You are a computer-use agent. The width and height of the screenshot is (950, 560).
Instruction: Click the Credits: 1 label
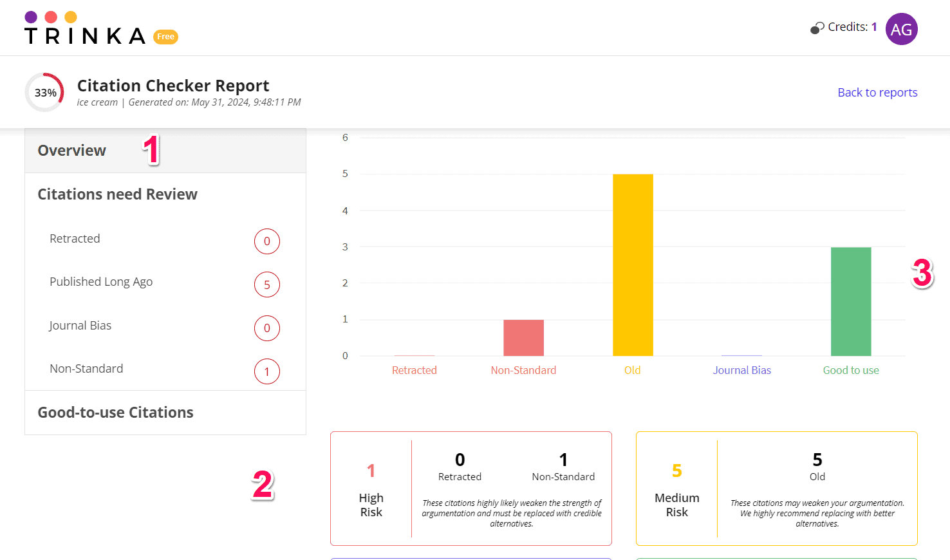(x=852, y=27)
